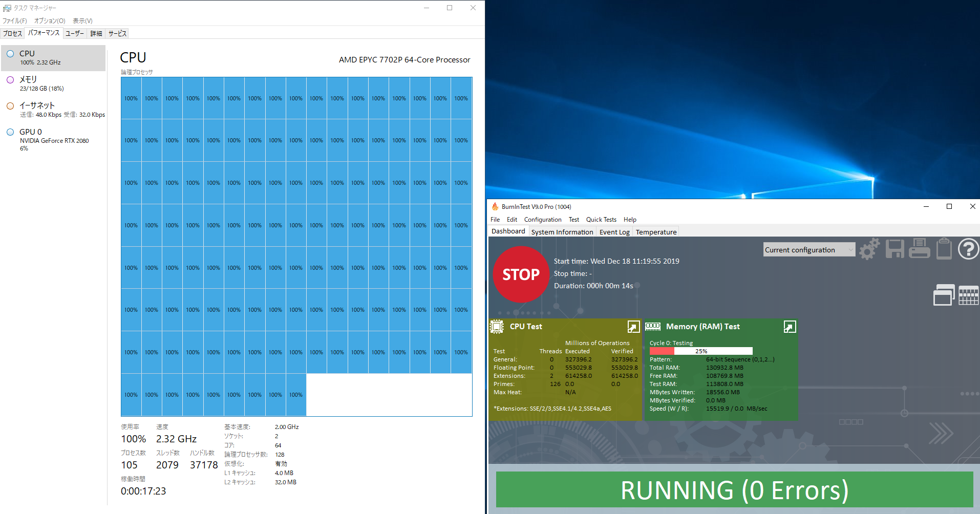This screenshot has height=514, width=980.
Task: Click the uptime value 0:00:17:23
Action: 143,491
